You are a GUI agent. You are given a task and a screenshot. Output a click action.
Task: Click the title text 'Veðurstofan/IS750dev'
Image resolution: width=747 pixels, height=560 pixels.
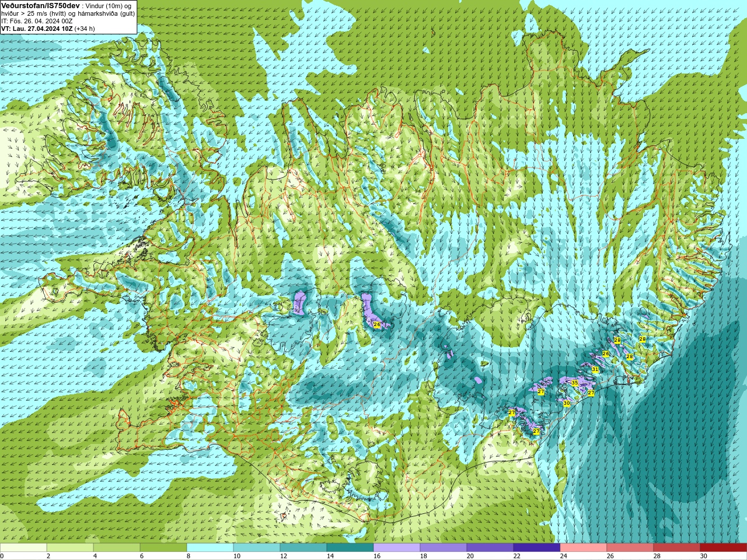41,5
